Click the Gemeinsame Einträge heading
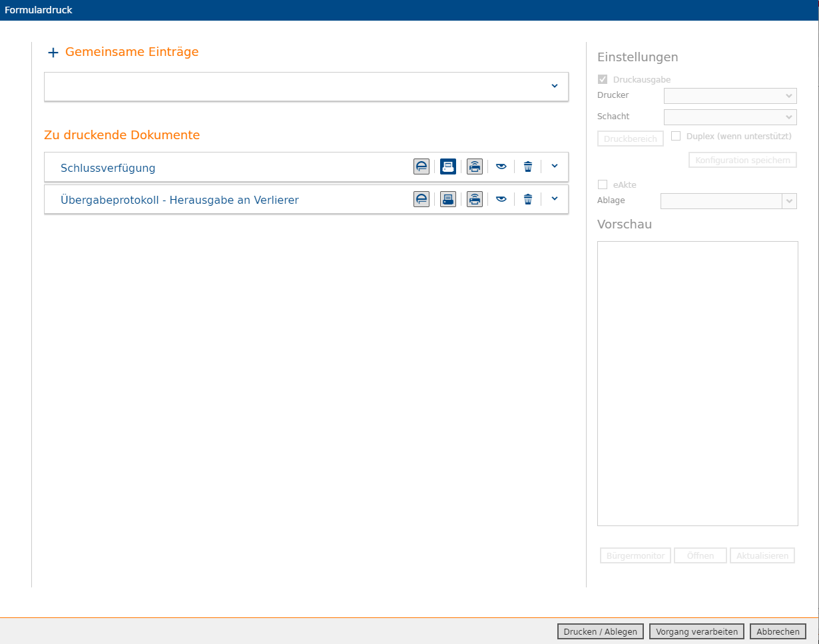Image resolution: width=819 pixels, height=644 pixels. tap(132, 52)
